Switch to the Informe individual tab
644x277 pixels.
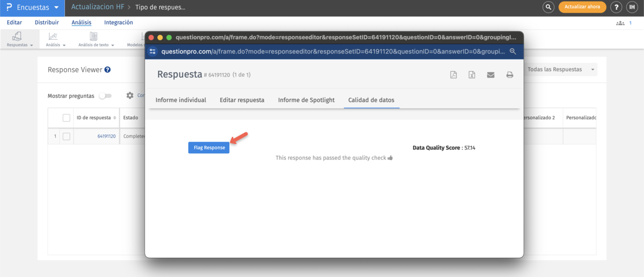click(181, 100)
